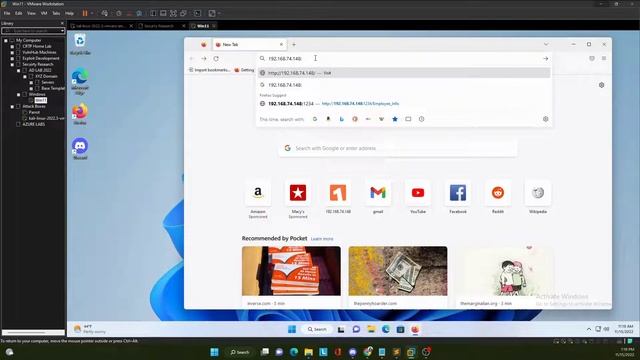Click the Go arrow in the address bar

[545, 58]
